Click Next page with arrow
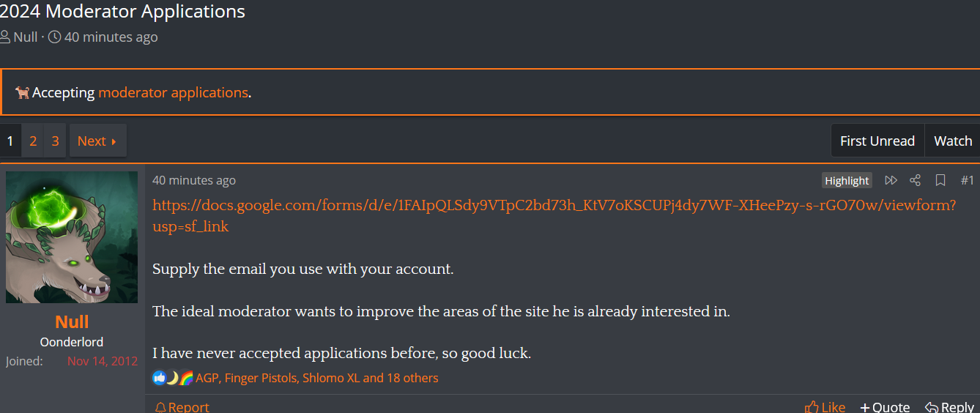The image size is (980, 413). coord(97,141)
